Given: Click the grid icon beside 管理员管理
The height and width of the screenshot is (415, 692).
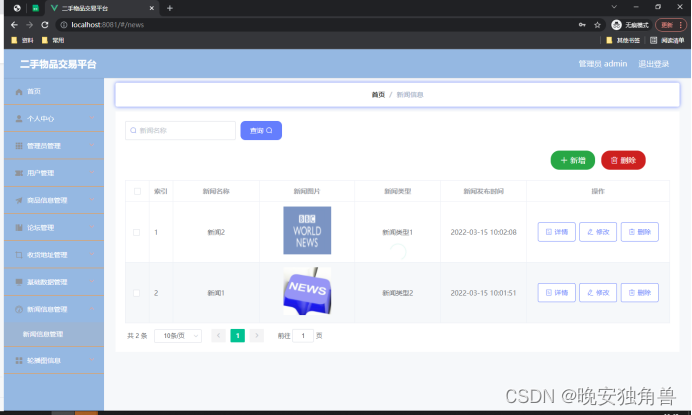Looking at the screenshot, I should pos(19,146).
